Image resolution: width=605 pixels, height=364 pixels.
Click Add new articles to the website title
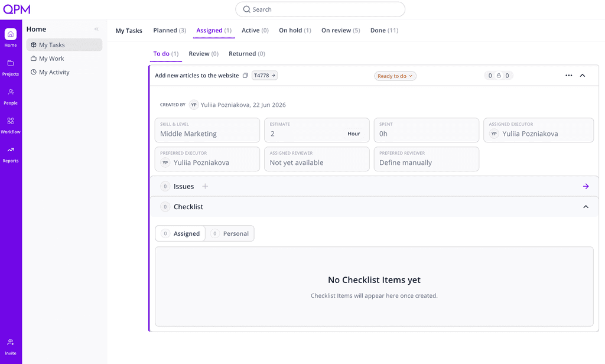[x=197, y=75]
